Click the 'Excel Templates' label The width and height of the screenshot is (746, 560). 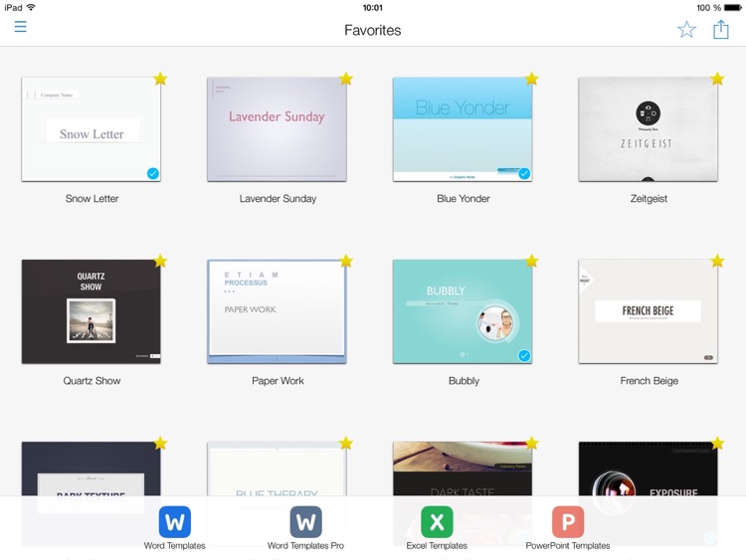437,546
